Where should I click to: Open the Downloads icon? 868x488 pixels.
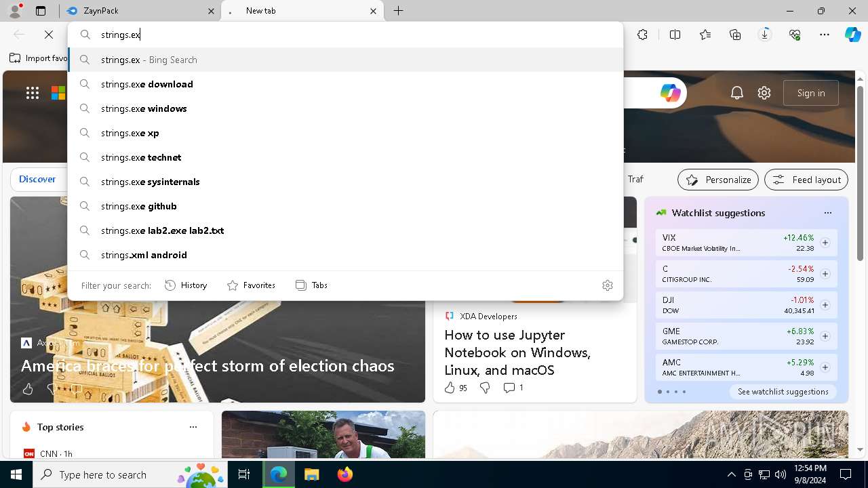[x=765, y=35]
